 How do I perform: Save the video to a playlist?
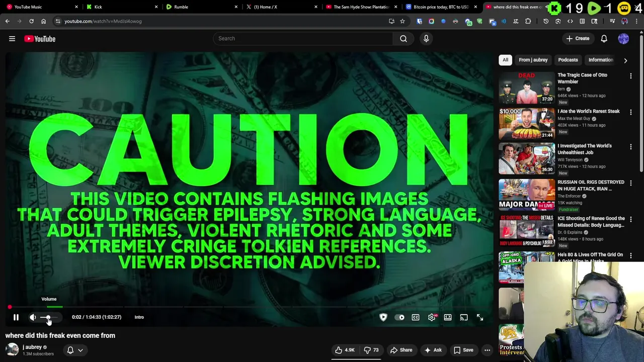[463, 350]
